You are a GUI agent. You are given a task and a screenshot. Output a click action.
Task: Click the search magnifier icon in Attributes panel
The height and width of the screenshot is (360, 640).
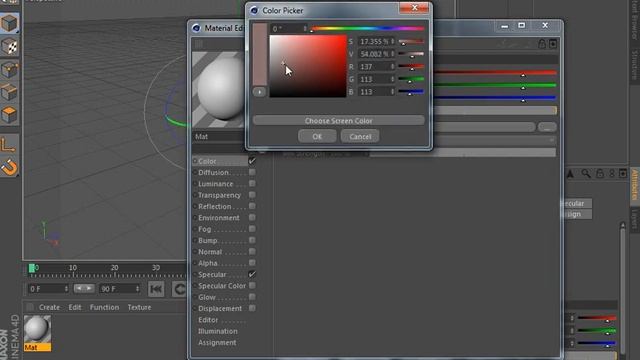coord(585,174)
